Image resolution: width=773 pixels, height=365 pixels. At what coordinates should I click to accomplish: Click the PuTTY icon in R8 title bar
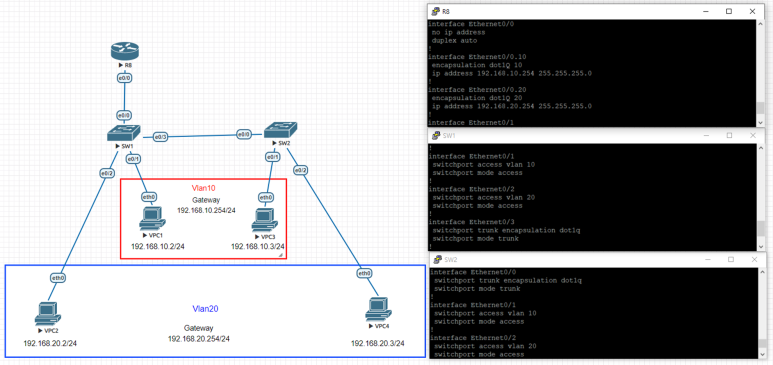click(x=435, y=11)
